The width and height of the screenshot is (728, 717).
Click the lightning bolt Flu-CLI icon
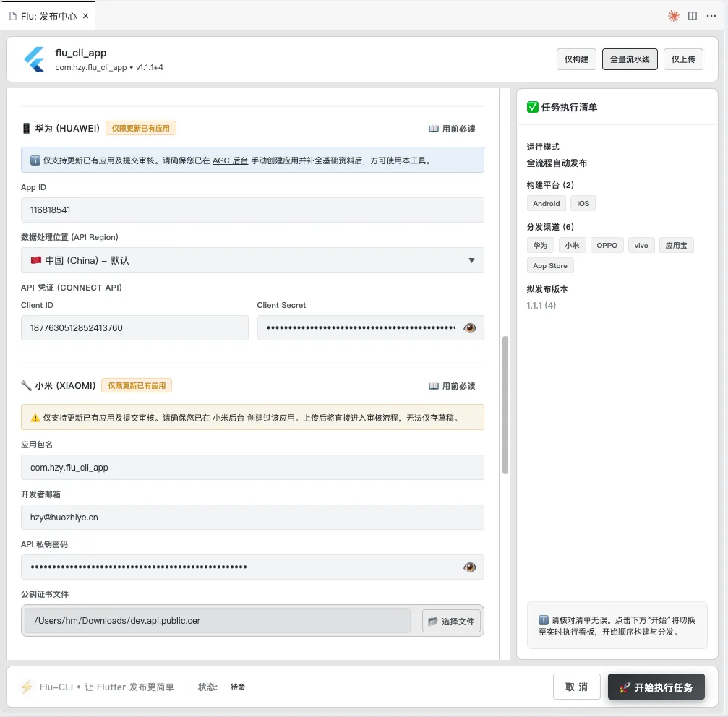[27, 687]
